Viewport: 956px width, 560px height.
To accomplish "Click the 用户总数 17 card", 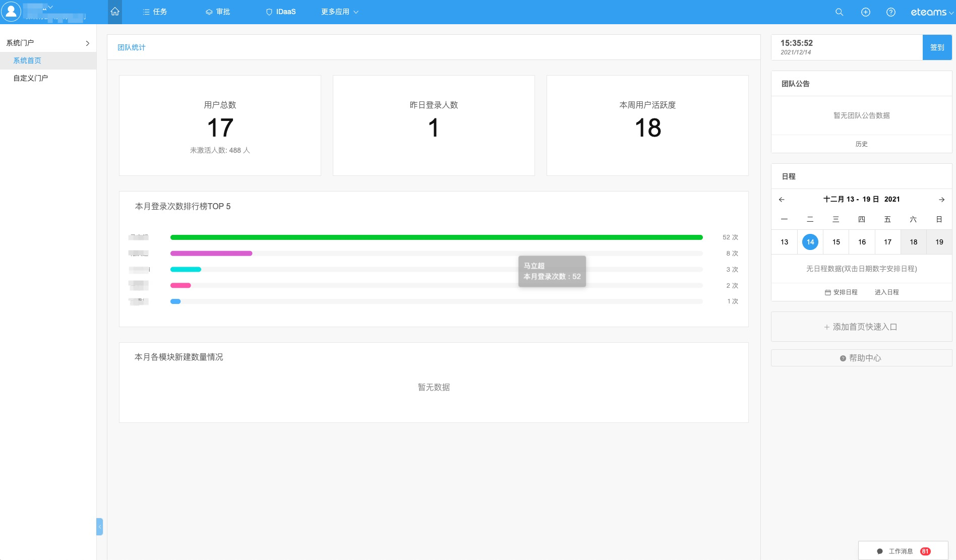I will tap(220, 126).
